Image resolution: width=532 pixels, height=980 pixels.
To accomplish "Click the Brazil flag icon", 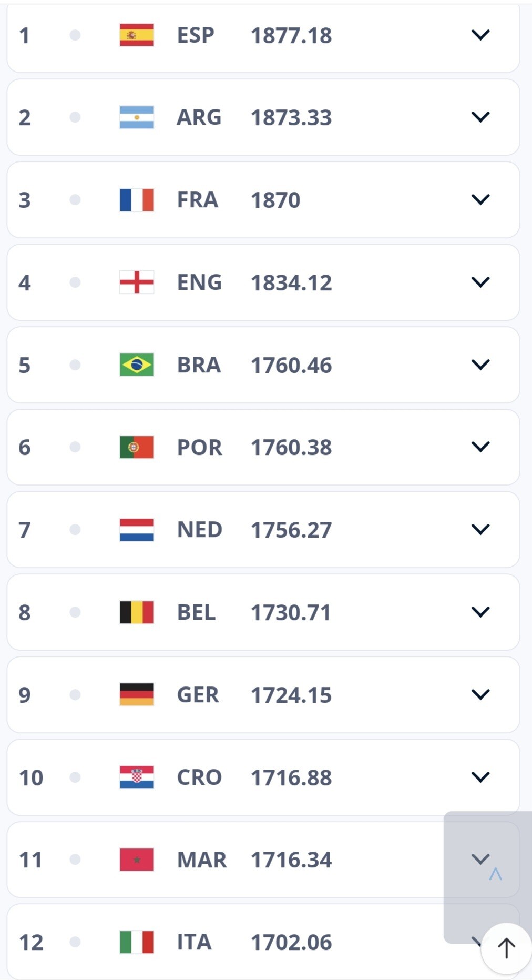I will [136, 365].
